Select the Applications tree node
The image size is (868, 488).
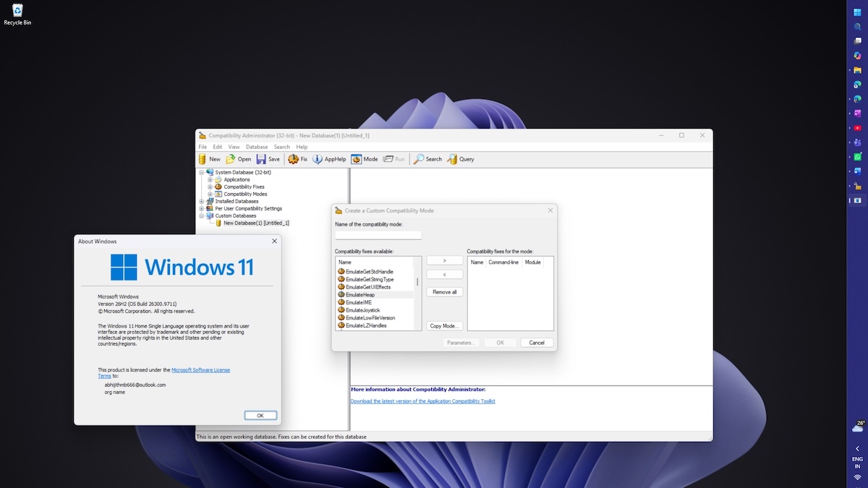point(237,179)
